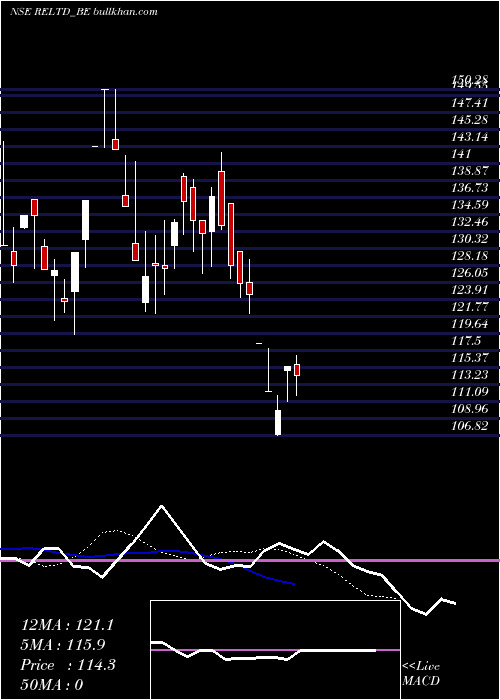Select the 136.73 price level label

[x=470, y=188]
